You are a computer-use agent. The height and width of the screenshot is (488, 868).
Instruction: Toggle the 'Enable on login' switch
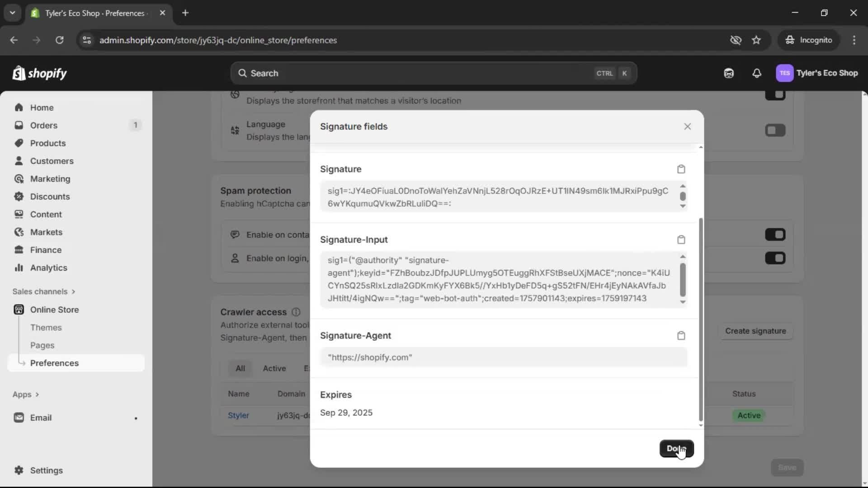click(775, 258)
